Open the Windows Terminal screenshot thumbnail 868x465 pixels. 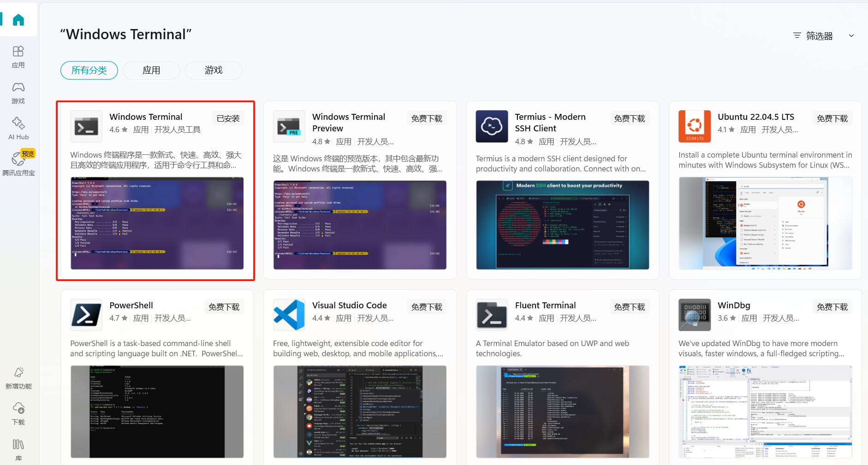pyautogui.click(x=157, y=223)
